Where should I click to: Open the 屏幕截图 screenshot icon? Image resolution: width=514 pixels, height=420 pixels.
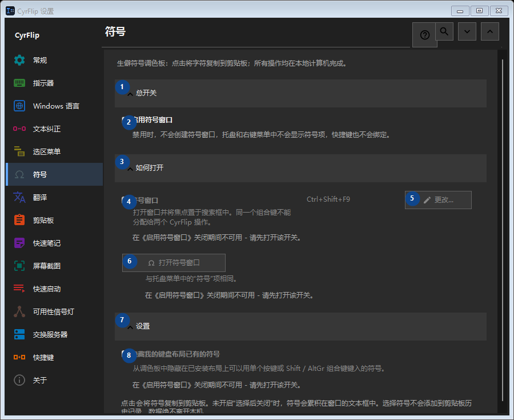19,266
